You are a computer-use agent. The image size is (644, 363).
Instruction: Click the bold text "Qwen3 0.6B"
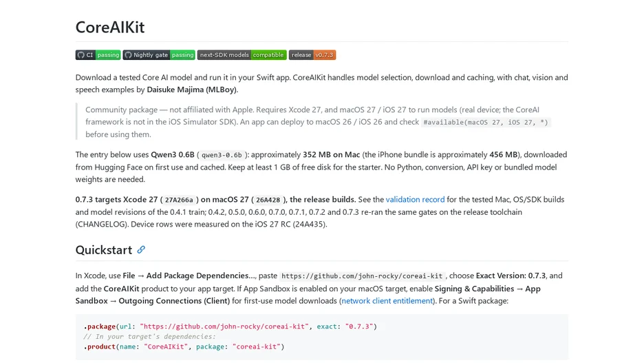[173, 154]
